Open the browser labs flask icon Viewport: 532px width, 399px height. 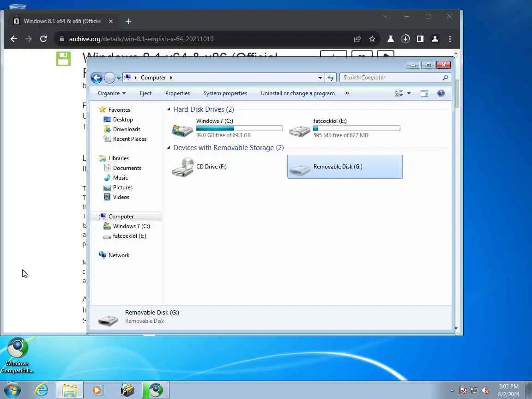(x=391, y=39)
